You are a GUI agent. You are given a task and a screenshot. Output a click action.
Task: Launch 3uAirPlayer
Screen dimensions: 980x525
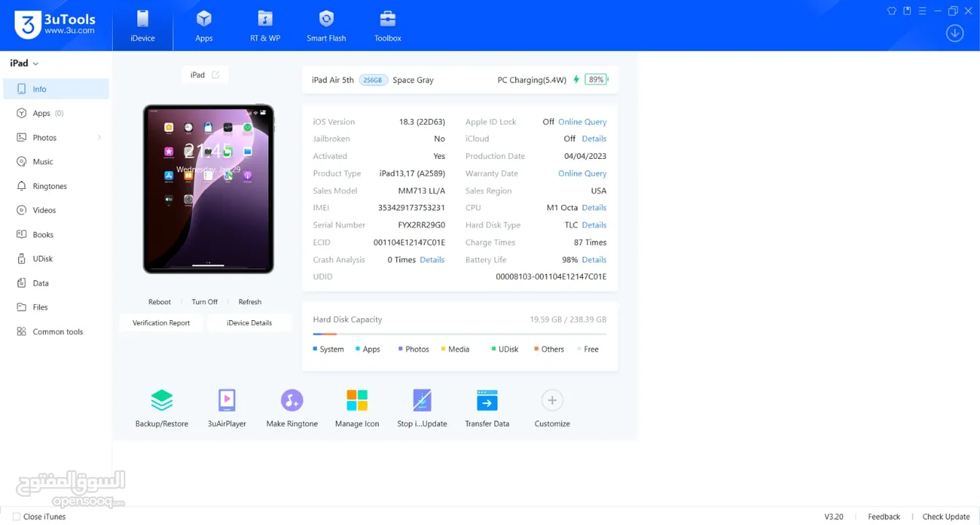tap(227, 408)
